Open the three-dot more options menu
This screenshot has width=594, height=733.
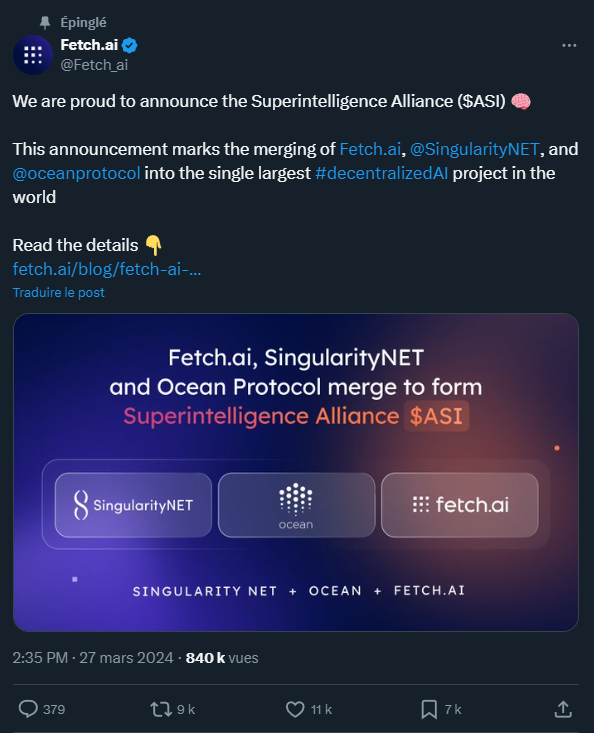click(x=569, y=45)
